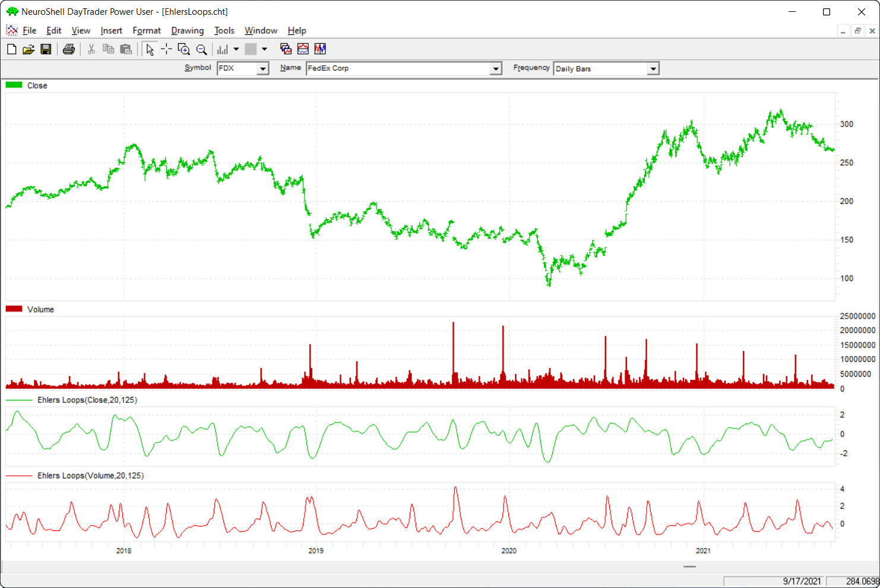Click the 2019 date axis label

click(x=316, y=551)
